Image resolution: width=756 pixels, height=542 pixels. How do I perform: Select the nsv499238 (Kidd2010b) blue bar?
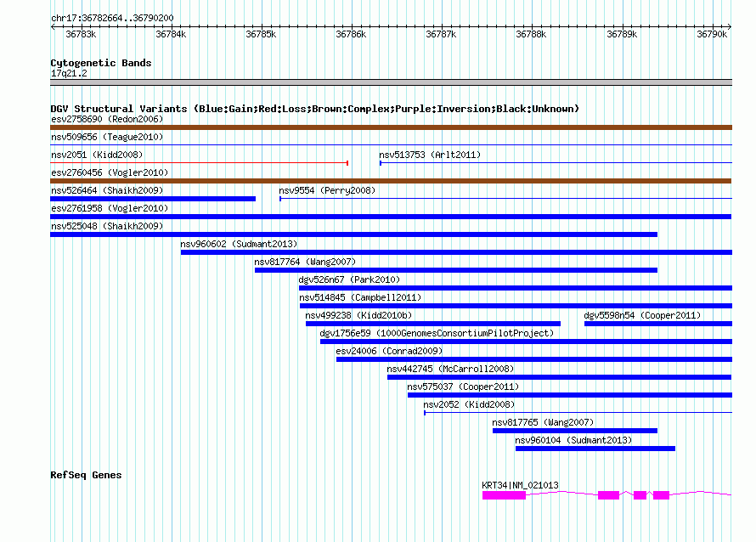(433, 324)
